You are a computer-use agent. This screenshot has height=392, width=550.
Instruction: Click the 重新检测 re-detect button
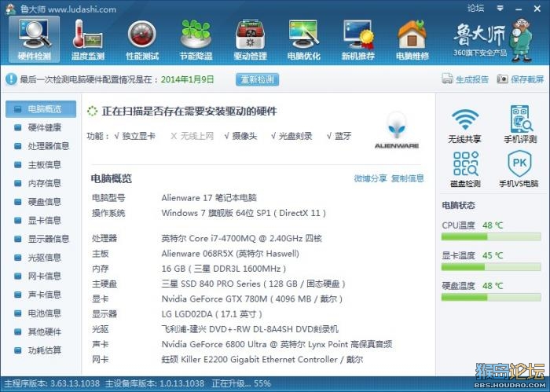[257, 79]
